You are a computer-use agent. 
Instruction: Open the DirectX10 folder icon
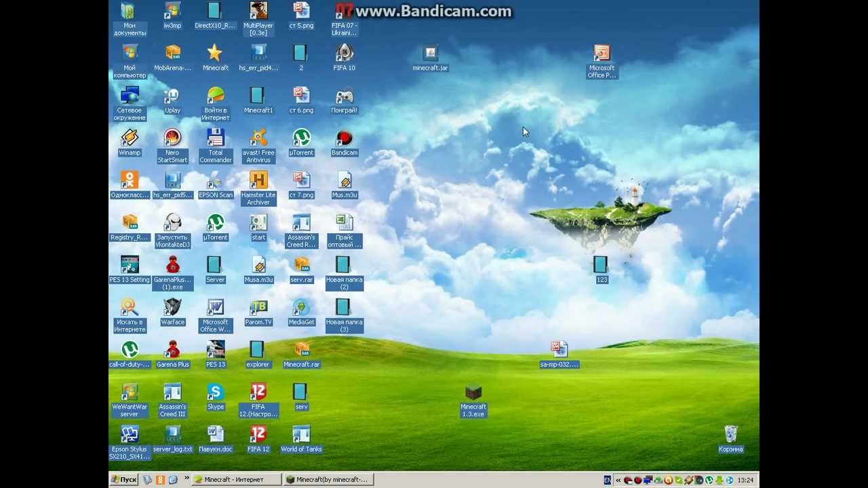216,11
